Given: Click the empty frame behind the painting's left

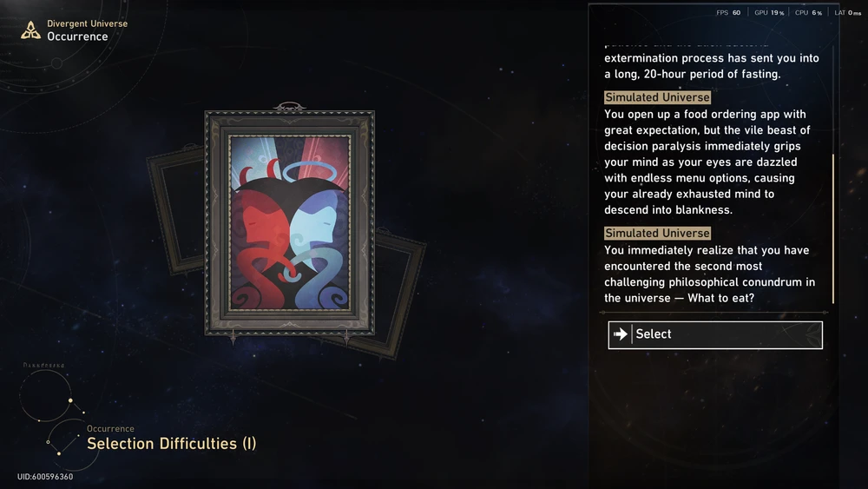Looking at the screenshot, I should tap(176, 210).
